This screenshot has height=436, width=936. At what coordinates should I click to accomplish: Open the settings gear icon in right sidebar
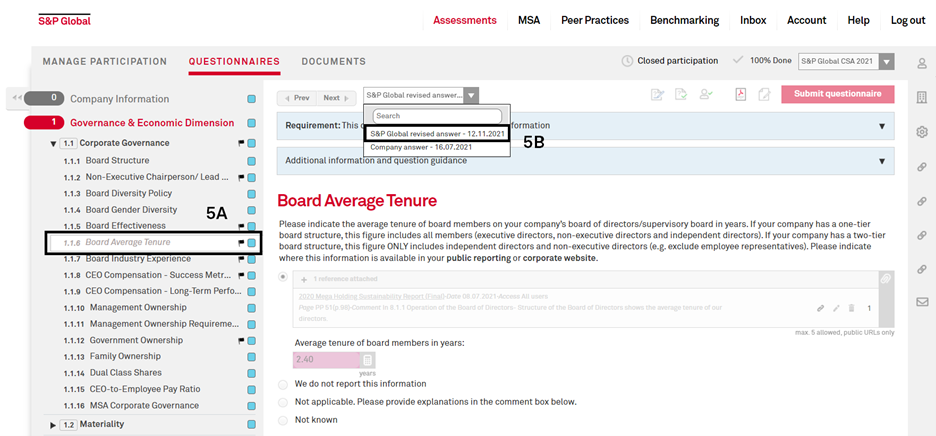(x=922, y=132)
